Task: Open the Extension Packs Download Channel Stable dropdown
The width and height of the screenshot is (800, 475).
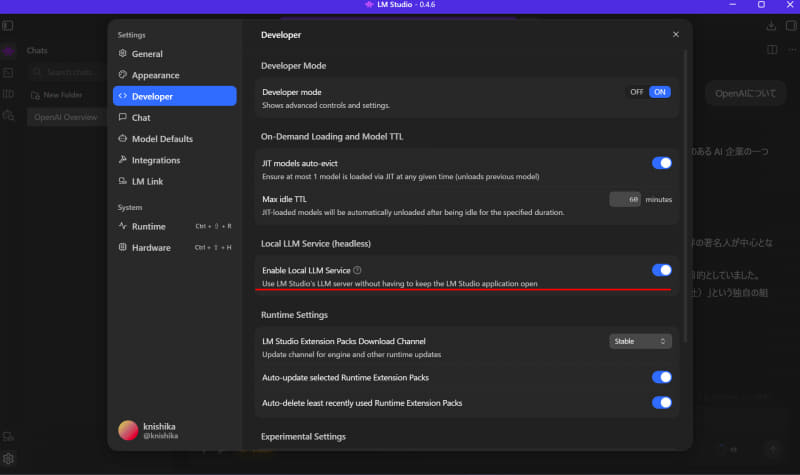Action: click(x=640, y=341)
